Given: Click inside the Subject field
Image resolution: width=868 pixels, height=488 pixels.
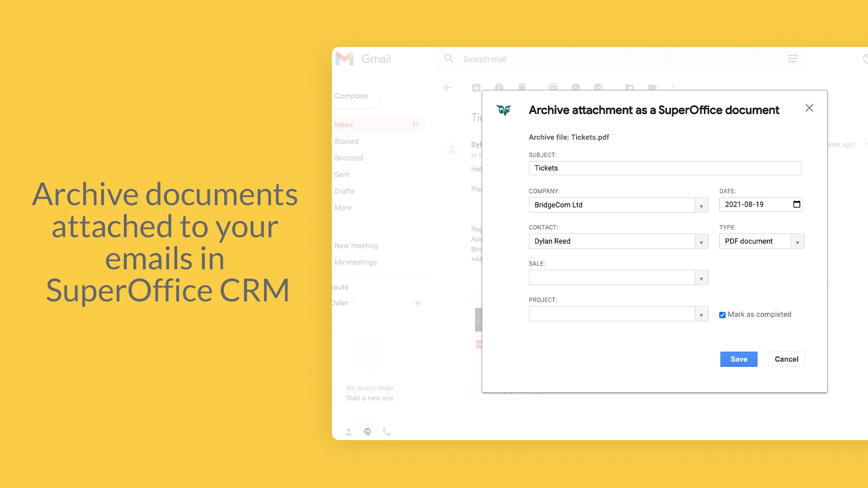Looking at the screenshot, I should 665,168.
